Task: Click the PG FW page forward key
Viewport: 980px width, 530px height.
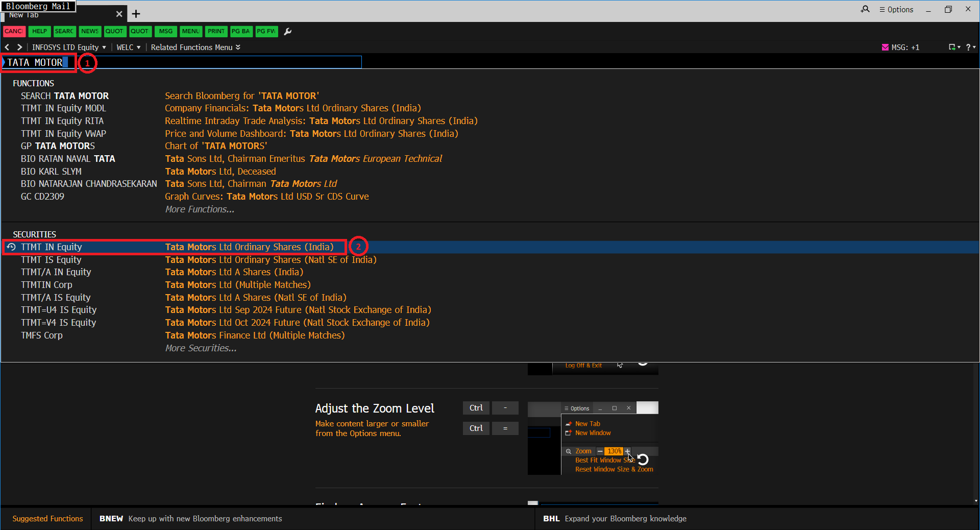Action: point(266,32)
